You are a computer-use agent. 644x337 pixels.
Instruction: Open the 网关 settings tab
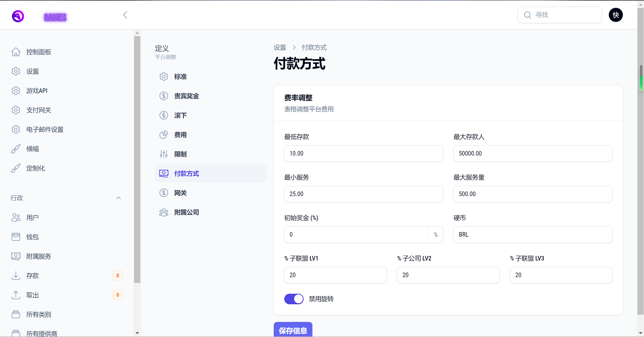coord(180,193)
